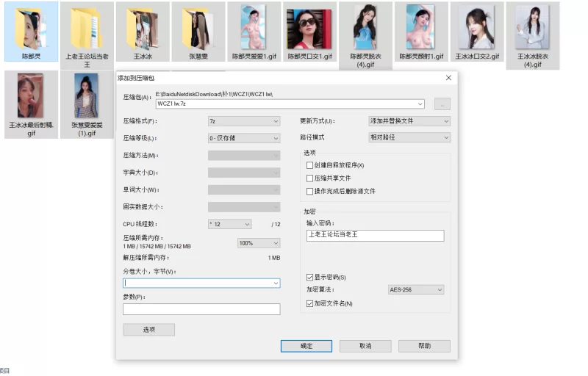
Task: Expand the 压缩等级 dropdown
Action: pos(244,138)
